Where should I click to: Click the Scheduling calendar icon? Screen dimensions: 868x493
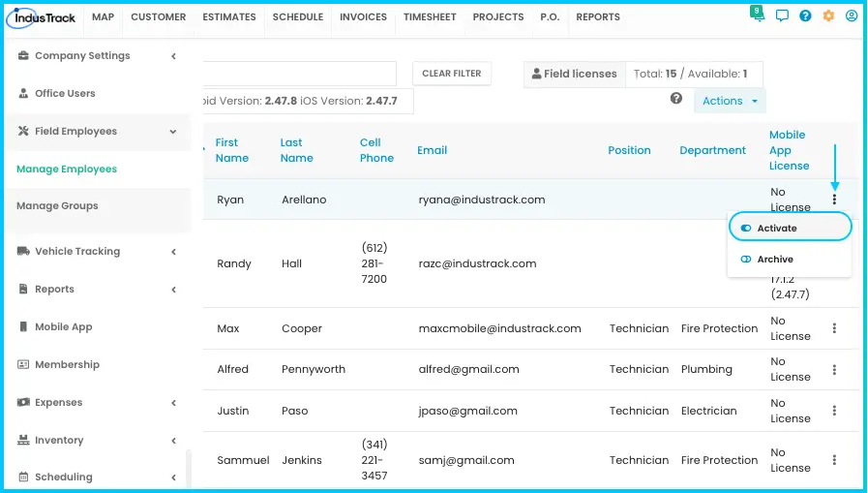pyautogui.click(x=23, y=477)
